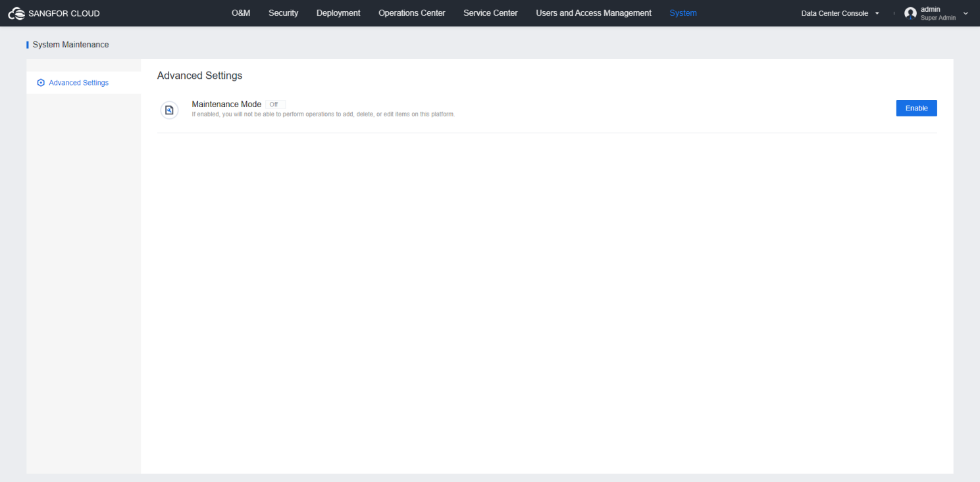Click the Advanced Settings panel heading
The height and width of the screenshot is (482, 980).
click(199, 76)
